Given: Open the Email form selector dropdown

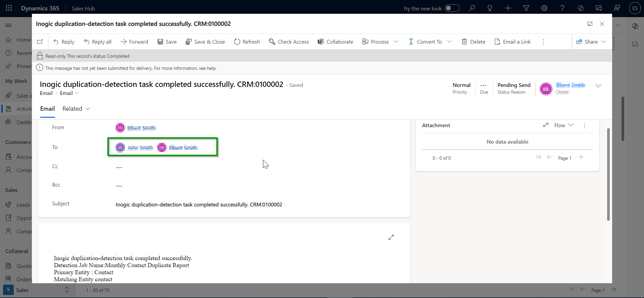Looking at the screenshot, I should 69,93.
